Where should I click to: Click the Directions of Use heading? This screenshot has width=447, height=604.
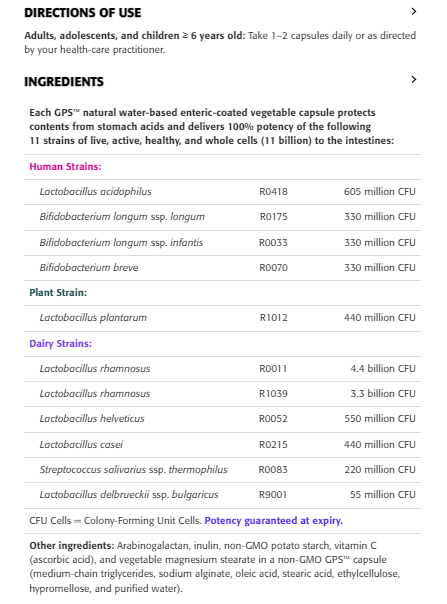click(82, 13)
